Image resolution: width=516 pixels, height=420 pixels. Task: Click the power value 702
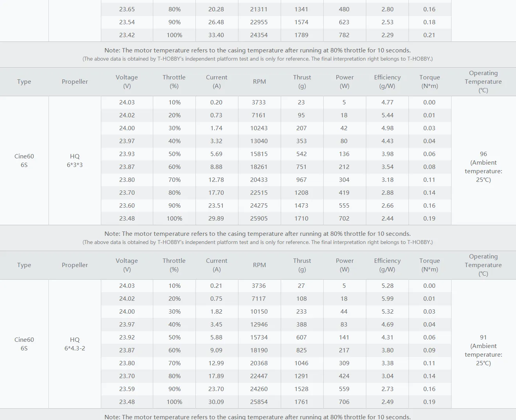coord(344,218)
